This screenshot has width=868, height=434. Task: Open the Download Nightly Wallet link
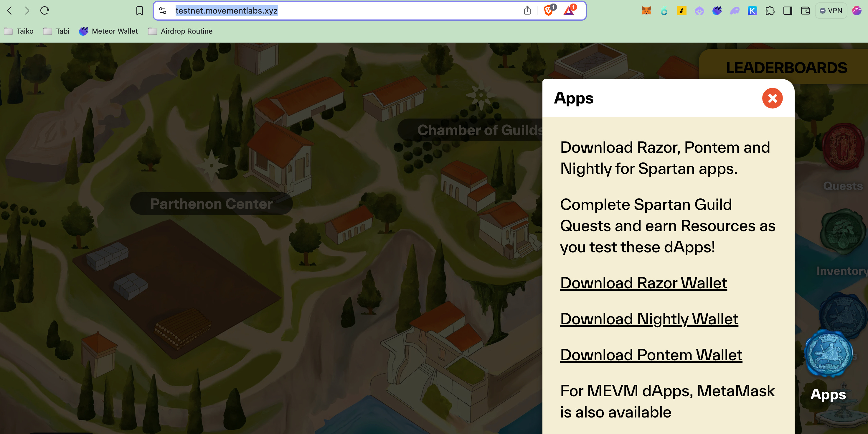click(x=649, y=319)
